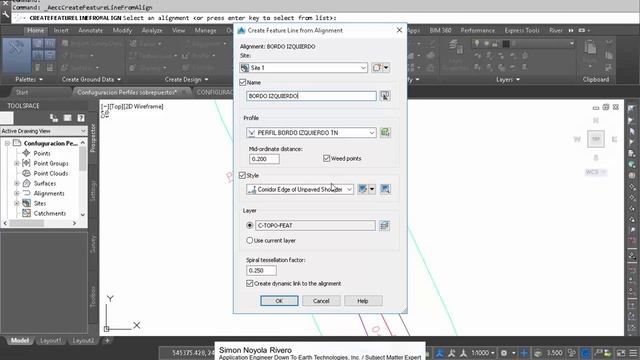Open the Analyze ribbon tab

[152, 30]
